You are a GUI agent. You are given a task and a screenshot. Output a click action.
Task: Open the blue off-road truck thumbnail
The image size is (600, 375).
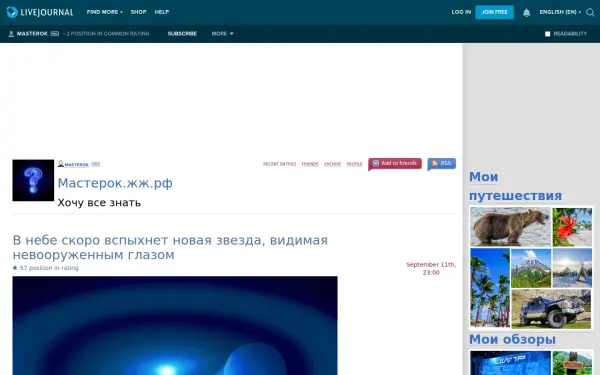(551, 309)
